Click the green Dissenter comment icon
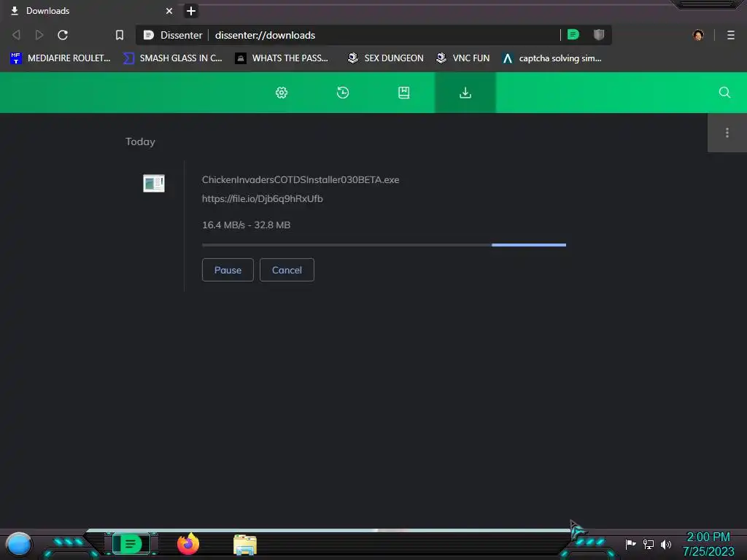 tap(573, 35)
